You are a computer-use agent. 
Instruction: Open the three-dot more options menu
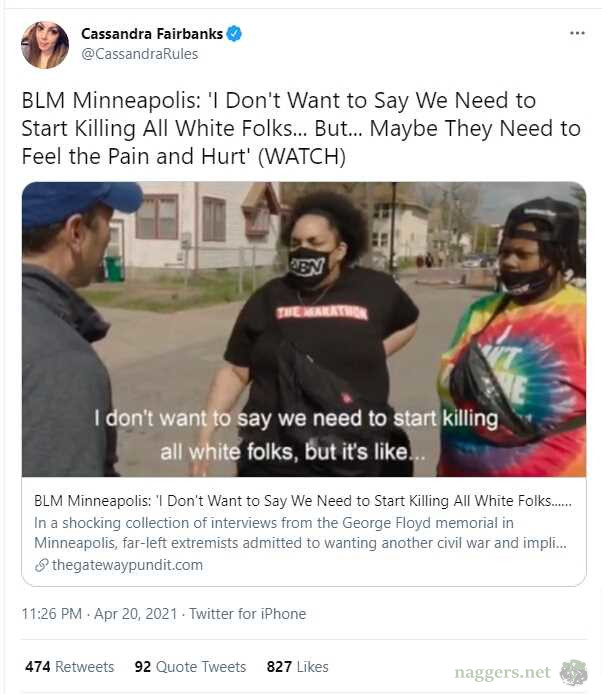tap(577, 33)
